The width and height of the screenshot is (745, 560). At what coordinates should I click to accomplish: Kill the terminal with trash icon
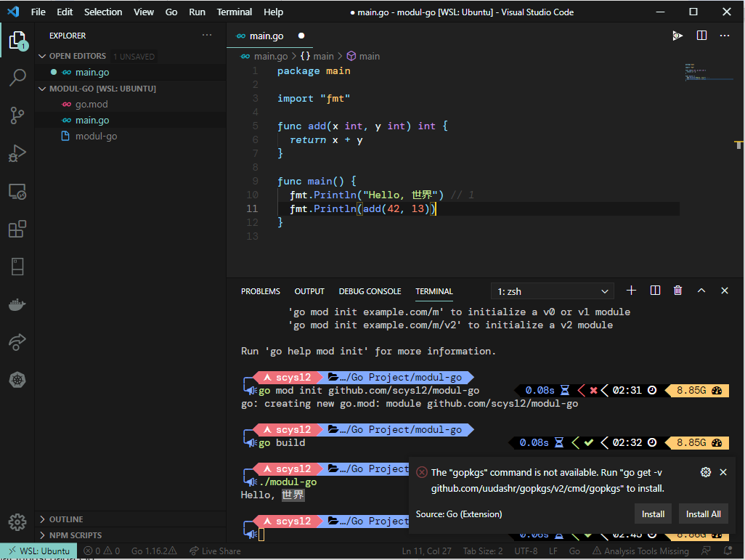[x=678, y=291]
